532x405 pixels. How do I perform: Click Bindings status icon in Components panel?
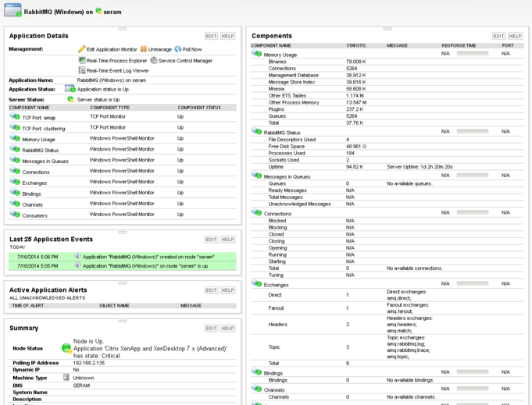[256, 371]
